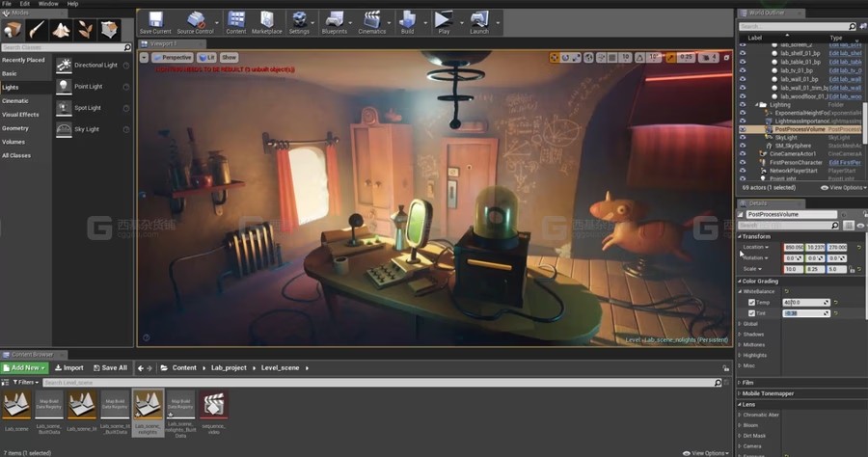
Task: Toggle grid snapping in viewport
Action: 612,58
